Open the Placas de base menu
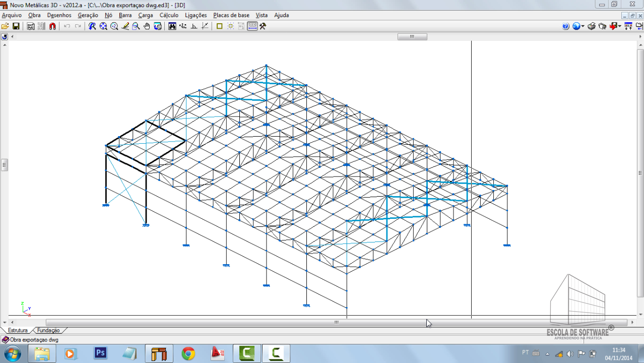644x363 pixels. tap(231, 15)
